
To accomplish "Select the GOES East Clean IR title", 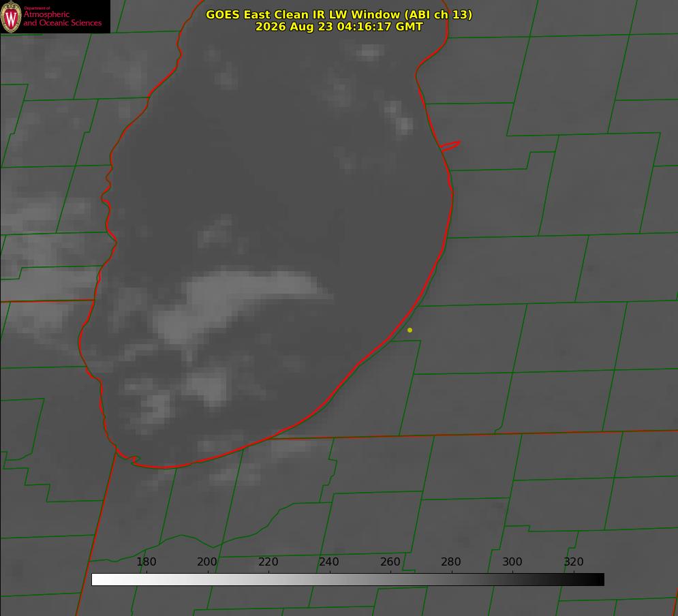I will (339, 14).
